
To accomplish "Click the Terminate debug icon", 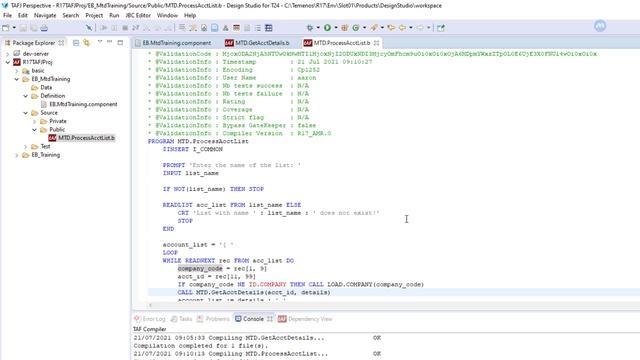I will [125, 28].
